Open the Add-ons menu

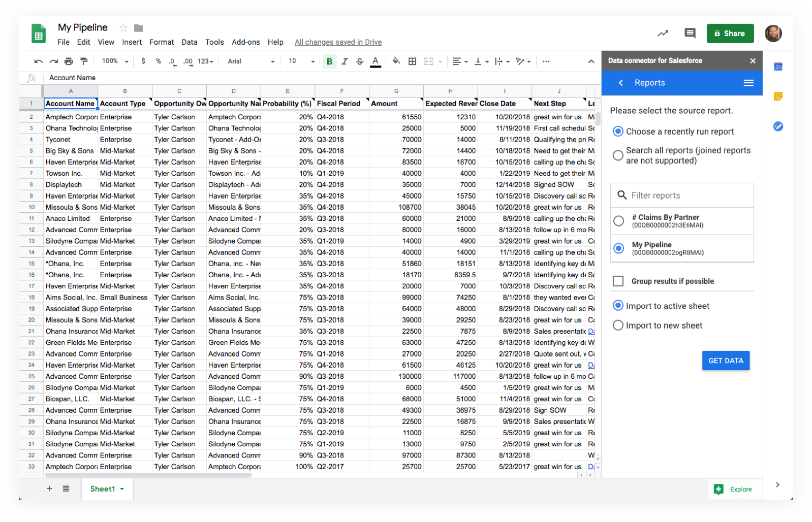[x=245, y=42]
